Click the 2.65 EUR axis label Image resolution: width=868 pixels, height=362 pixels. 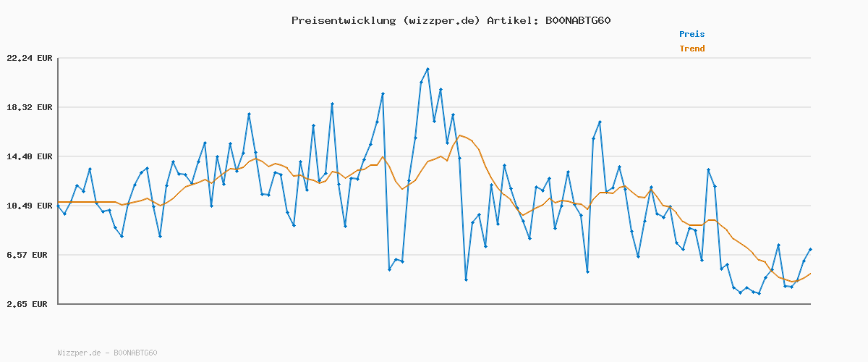click(x=29, y=304)
